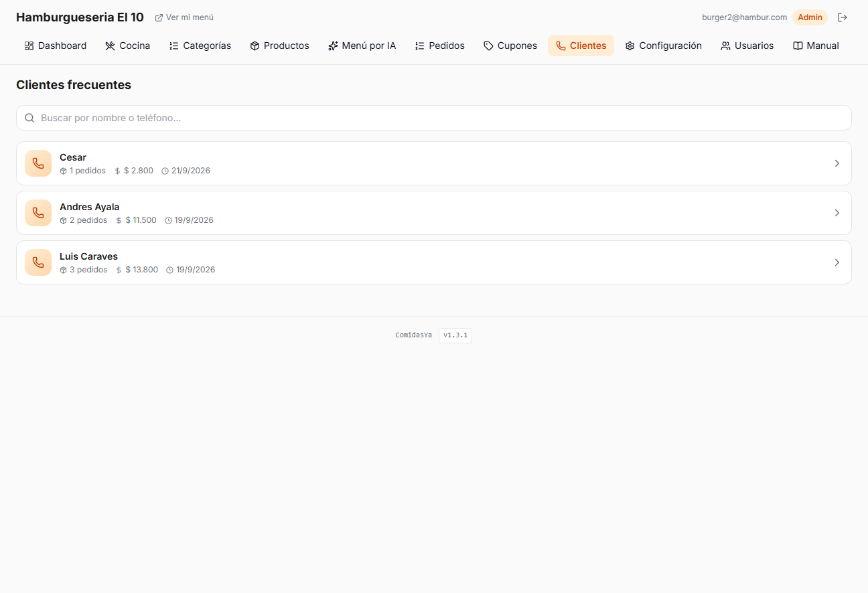Viewport: 868px width, 593px height.
Task: Click the phone icon for Cesar
Action: click(38, 163)
